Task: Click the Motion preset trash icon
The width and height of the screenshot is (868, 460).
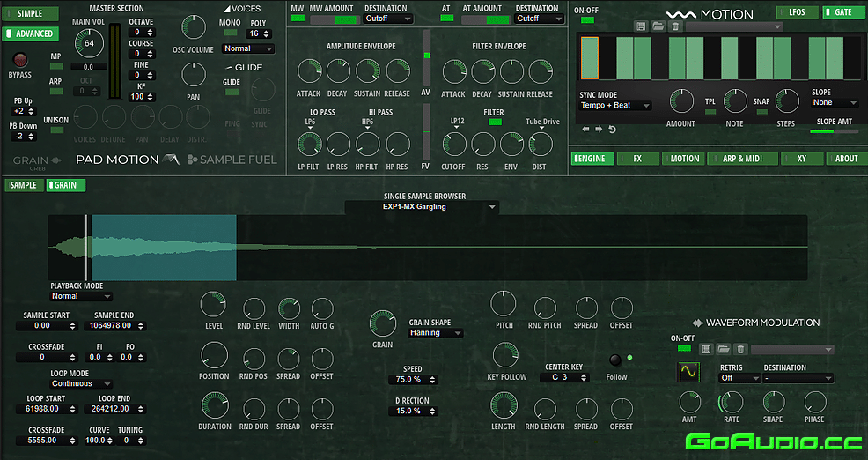Action: 675,26
